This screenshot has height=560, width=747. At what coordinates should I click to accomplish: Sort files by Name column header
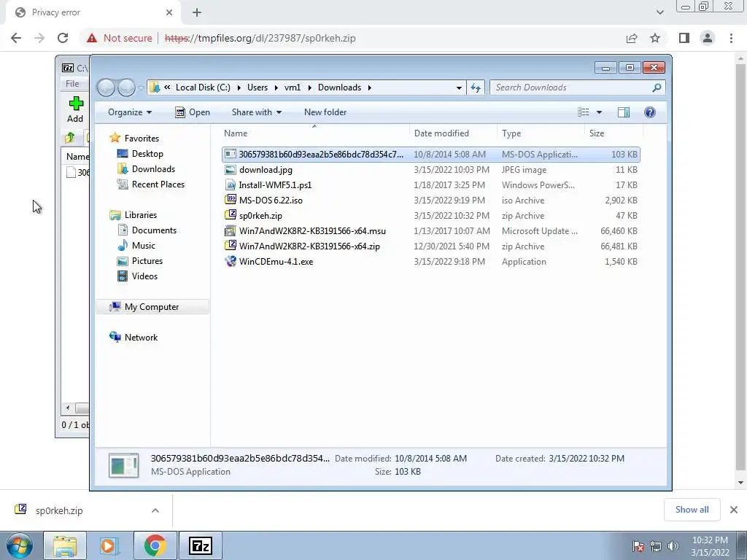pyautogui.click(x=314, y=133)
